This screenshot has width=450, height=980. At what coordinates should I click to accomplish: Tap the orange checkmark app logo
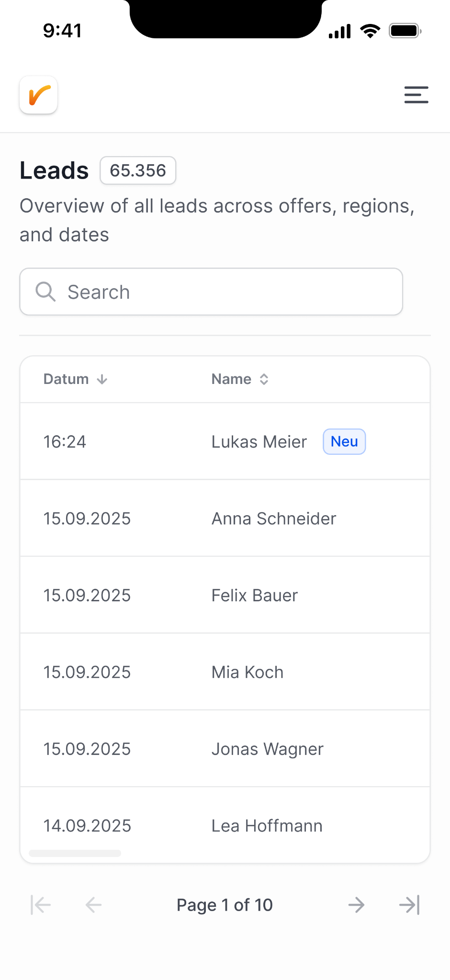point(38,95)
